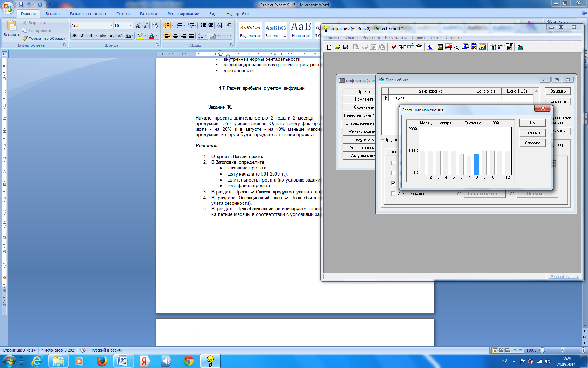
Task: Click the Chrome icon in the taskbar
Action: pyautogui.click(x=189, y=361)
